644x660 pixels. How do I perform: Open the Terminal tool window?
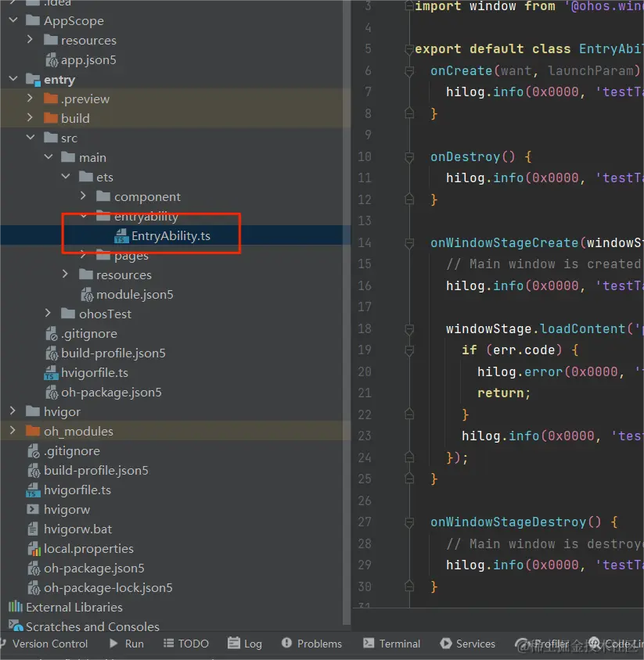click(392, 644)
